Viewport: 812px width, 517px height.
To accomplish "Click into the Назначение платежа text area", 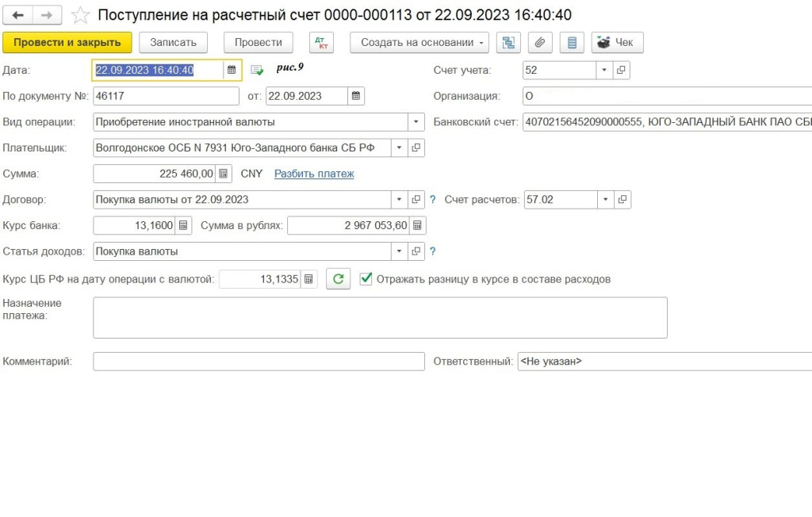I will coord(380,317).
